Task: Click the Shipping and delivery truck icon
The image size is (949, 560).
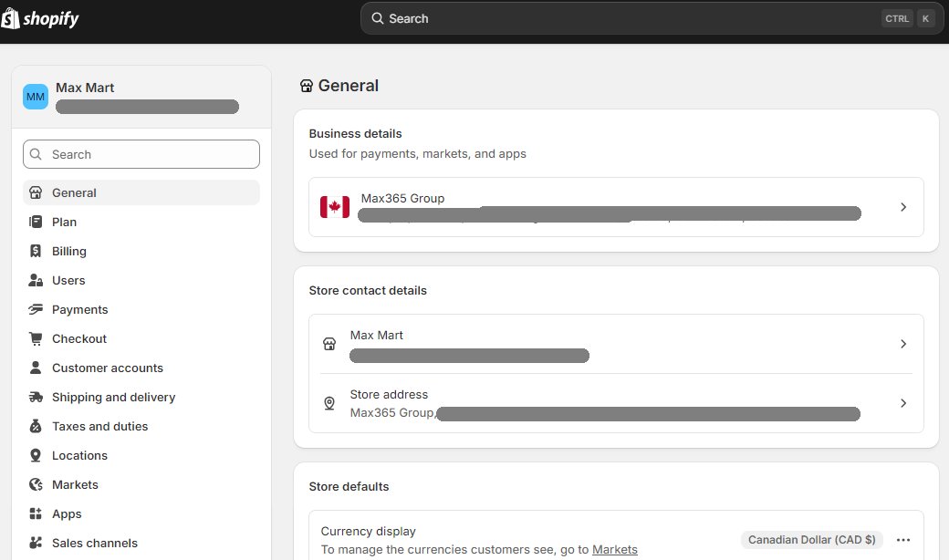Action: tap(36, 397)
